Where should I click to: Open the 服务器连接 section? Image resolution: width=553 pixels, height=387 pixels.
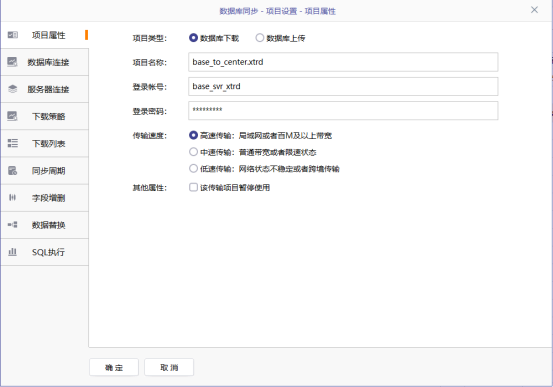click(44, 89)
